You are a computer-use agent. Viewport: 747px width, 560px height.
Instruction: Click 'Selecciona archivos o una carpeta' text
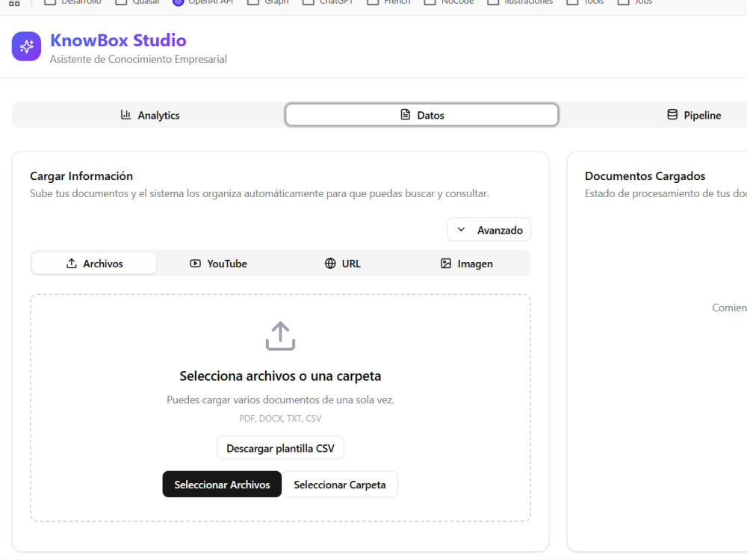[x=280, y=376]
